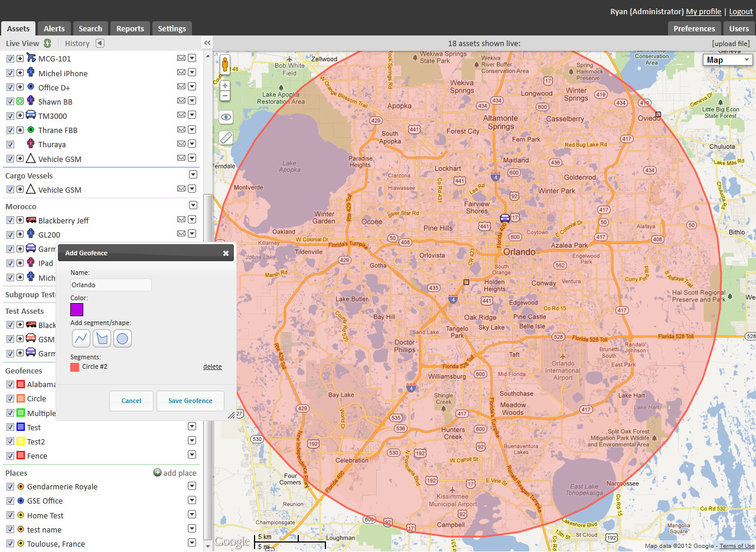Image resolution: width=756 pixels, height=552 pixels.
Task: Open the Settings tab
Action: 171,28
